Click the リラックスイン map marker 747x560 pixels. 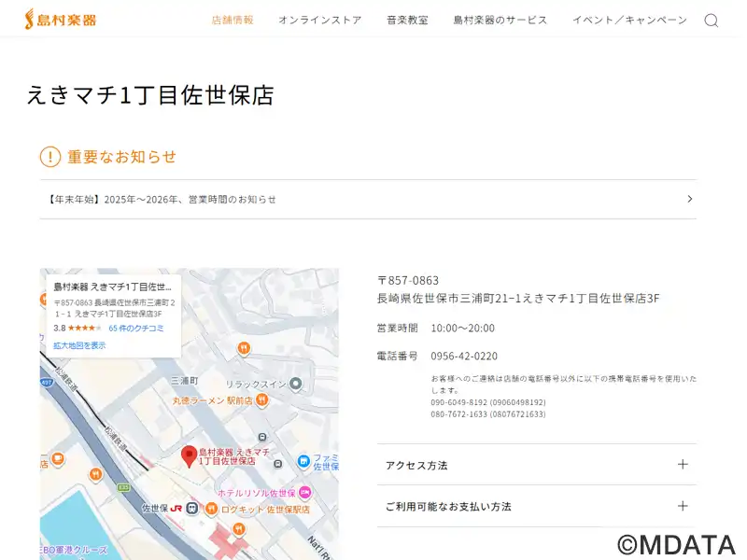(296, 384)
